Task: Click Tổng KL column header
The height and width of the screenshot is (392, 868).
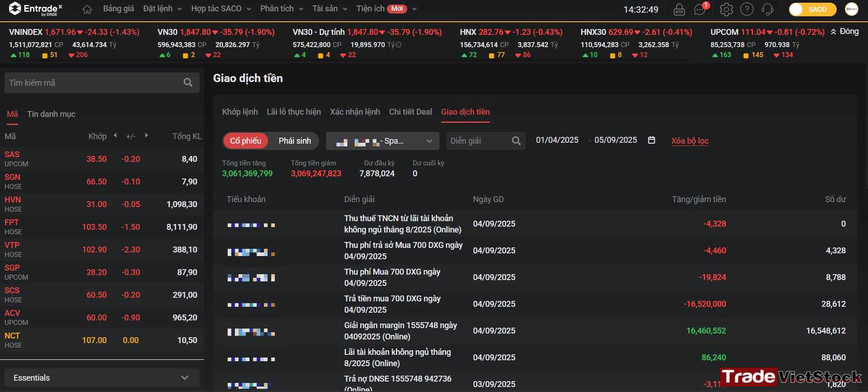Action: click(x=187, y=136)
